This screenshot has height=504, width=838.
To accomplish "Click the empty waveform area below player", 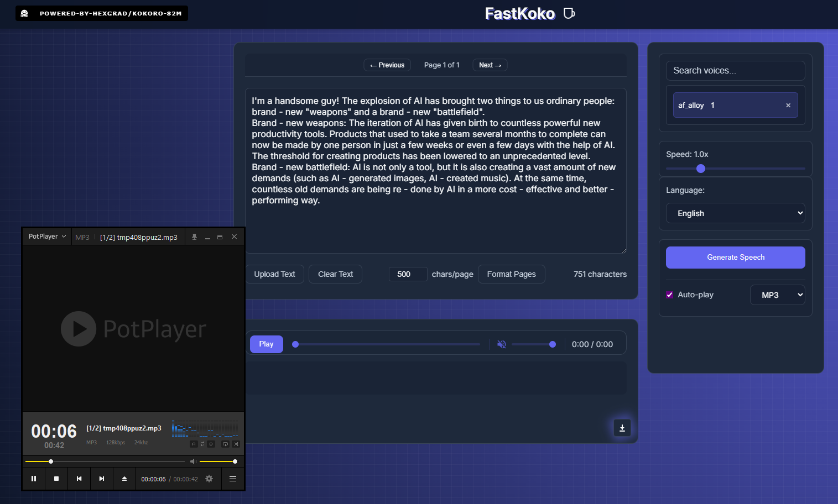I will (436, 378).
